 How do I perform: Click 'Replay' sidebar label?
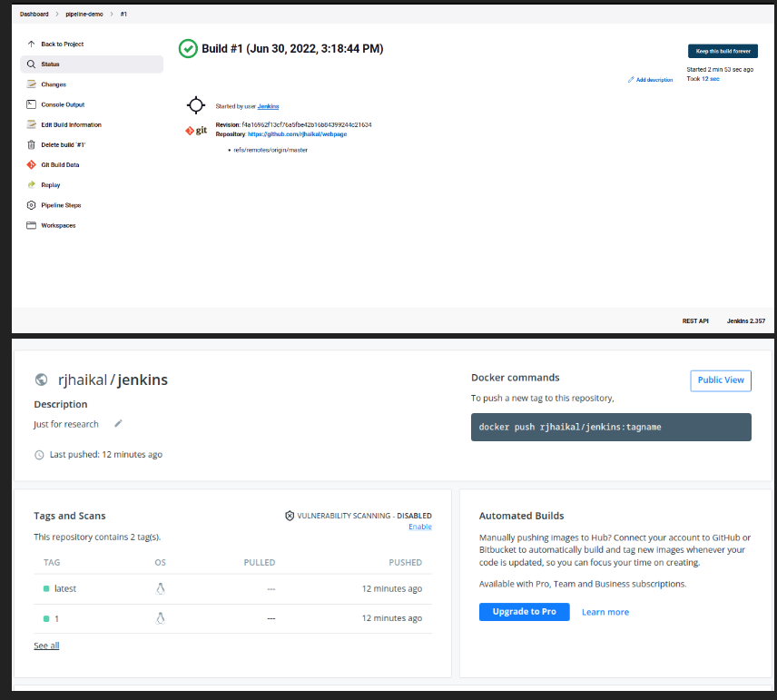click(x=51, y=185)
